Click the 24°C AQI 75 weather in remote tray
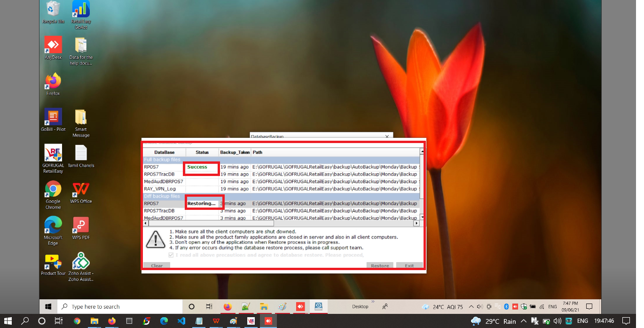This screenshot has height=328, width=644. [x=442, y=306]
